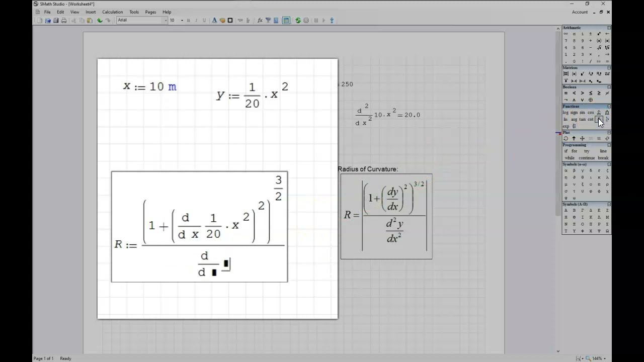Image resolution: width=644 pixels, height=362 pixels.
Task: Click the Plot move crosshair icon
Action: tap(582, 139)
